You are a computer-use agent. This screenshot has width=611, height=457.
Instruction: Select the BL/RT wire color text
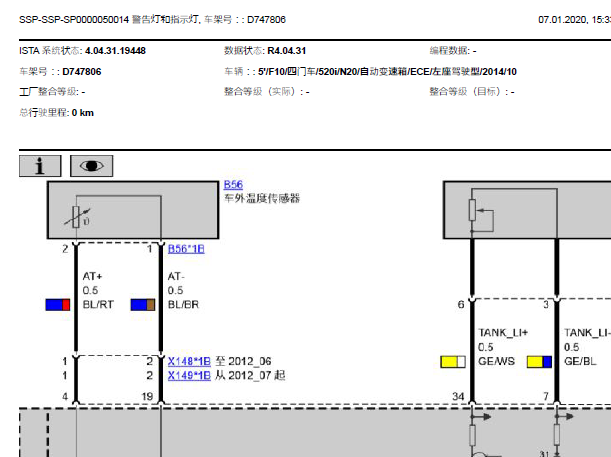(x=98, y=304)
